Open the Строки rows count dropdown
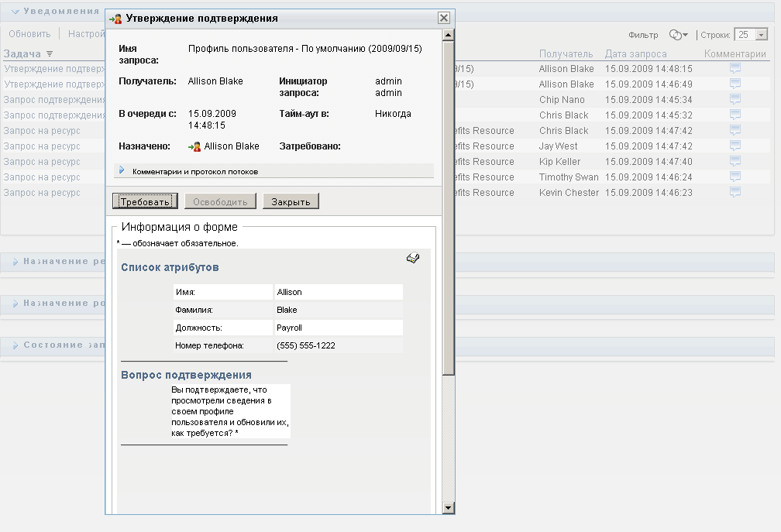This screenshot has height=532, width=781. pyautogui.click(x=761, y=35)
